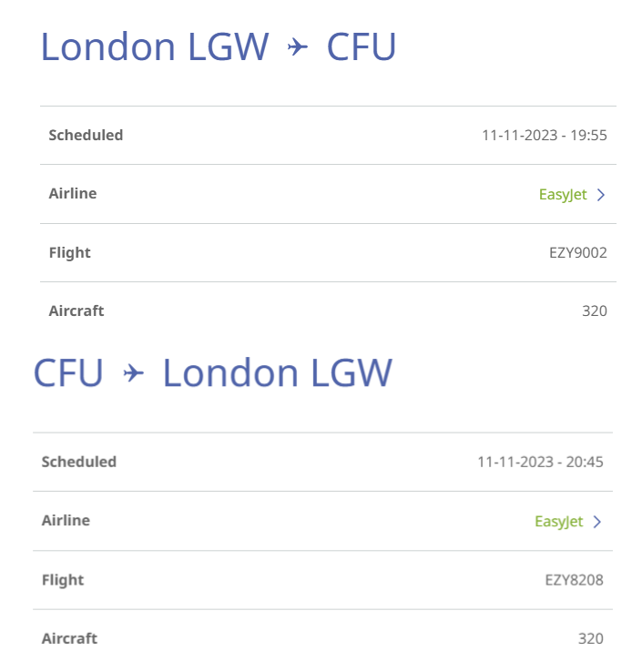Screen dimensions: 632x672
Task: Click the Airline label of the first flight
Action: point(73,194)
